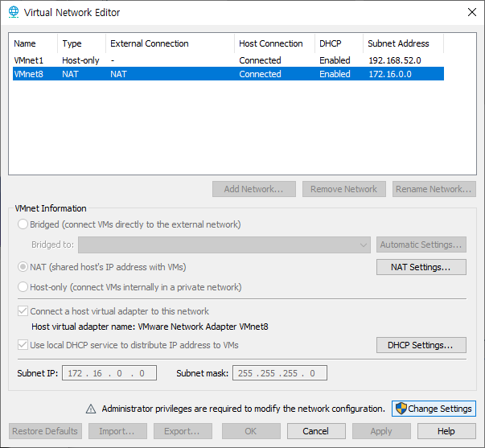Click the Remove Network button
Viewport: 485px width, 448px height.
coord(344,189)
